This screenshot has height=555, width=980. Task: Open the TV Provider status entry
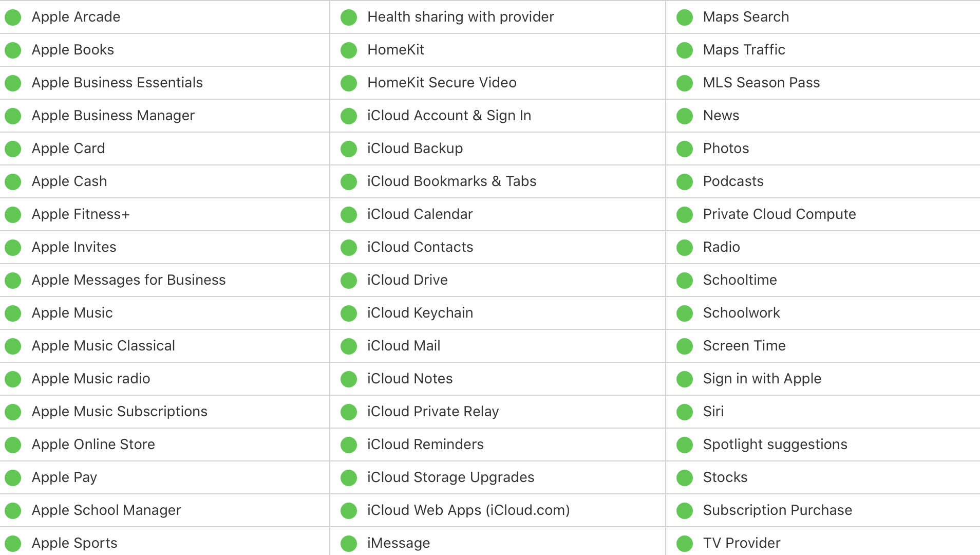(741, 543)
